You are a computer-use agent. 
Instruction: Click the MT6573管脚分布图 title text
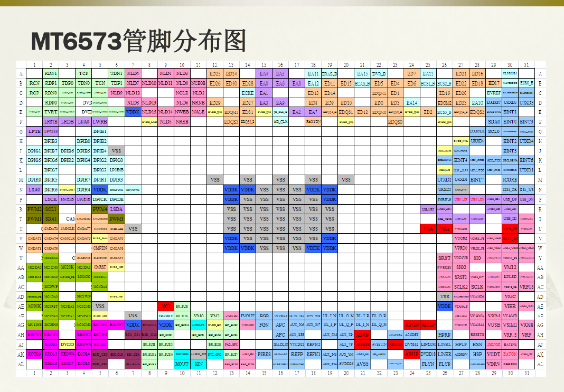tap(139, 41)
